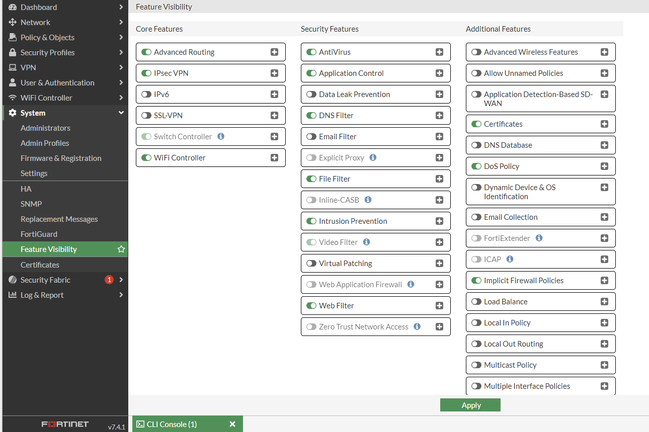Viewport: 649px width, 432px height.
Task: Click the Security Fabric red notification badge
Action: tap(109, 280)
